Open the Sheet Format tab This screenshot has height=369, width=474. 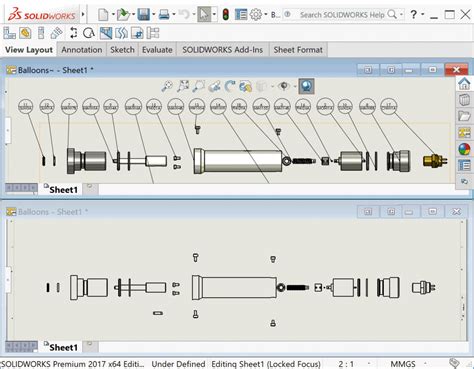[x=298, y=50]
